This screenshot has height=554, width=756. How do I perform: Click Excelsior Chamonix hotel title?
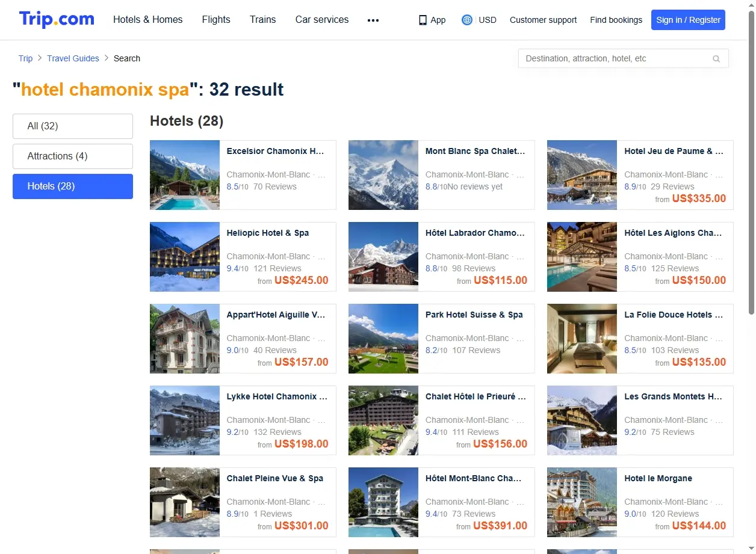coord(276,151)
